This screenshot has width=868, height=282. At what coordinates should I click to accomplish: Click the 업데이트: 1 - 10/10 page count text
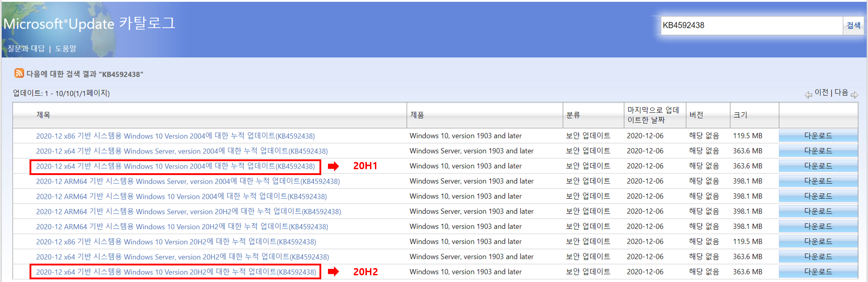point(61,93)
